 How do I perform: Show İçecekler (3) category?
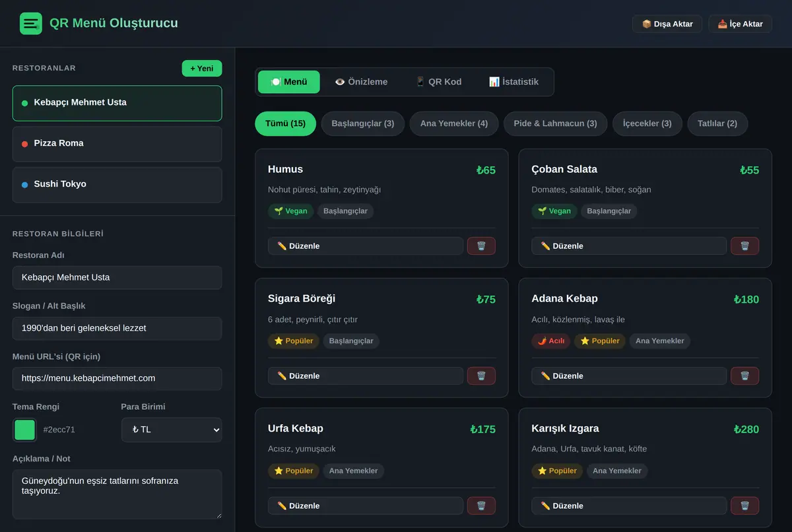(647, 123)
